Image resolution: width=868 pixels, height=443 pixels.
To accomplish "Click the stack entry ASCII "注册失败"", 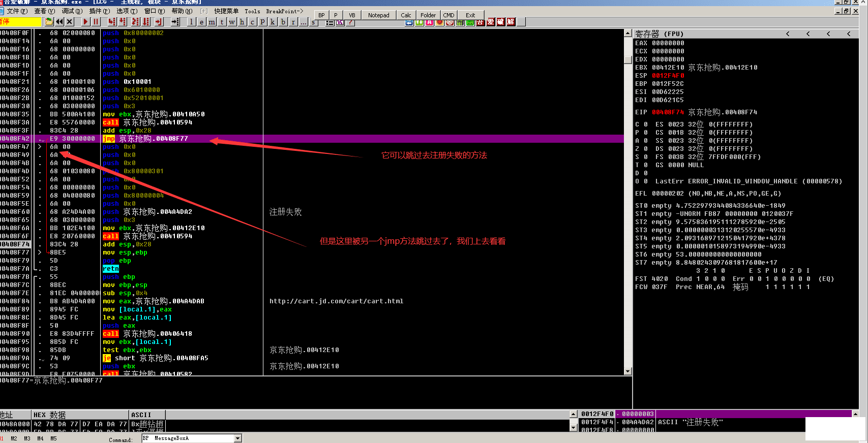I will tap(691, 422).
